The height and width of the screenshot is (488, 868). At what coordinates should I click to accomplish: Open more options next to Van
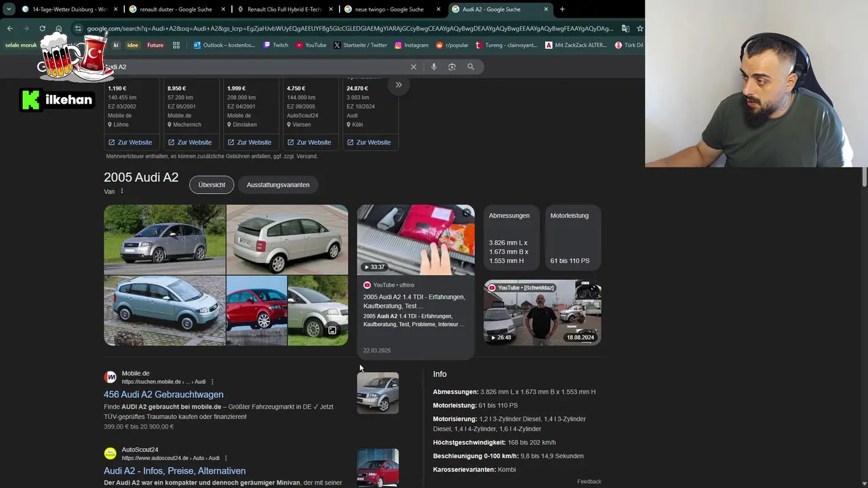point(122,191)
